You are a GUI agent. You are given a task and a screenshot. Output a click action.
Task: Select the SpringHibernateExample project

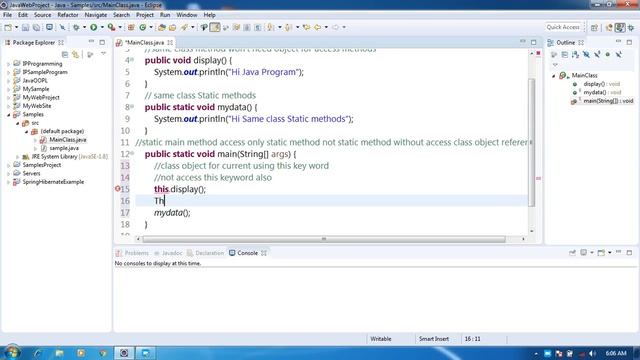(x=53, y=182)
